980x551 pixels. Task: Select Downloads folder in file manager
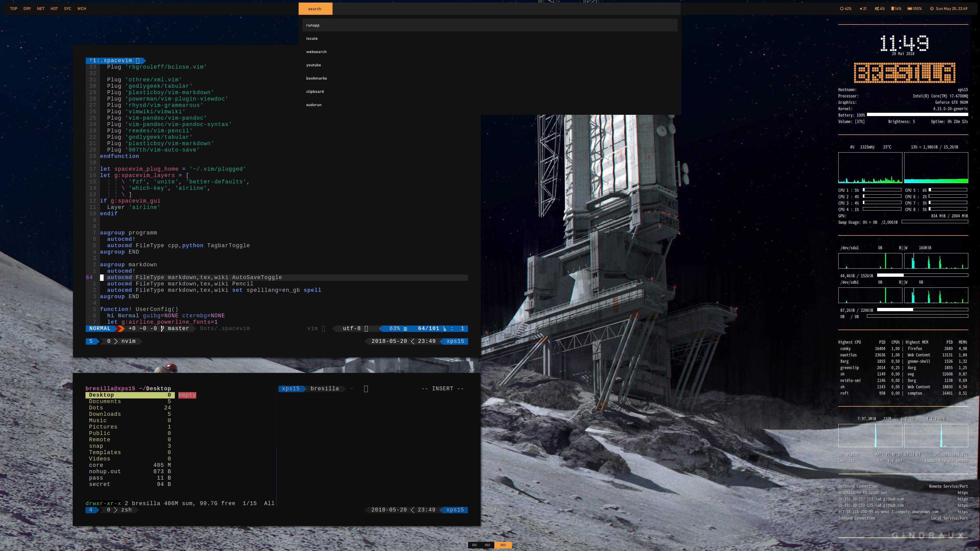pos(105,414)
